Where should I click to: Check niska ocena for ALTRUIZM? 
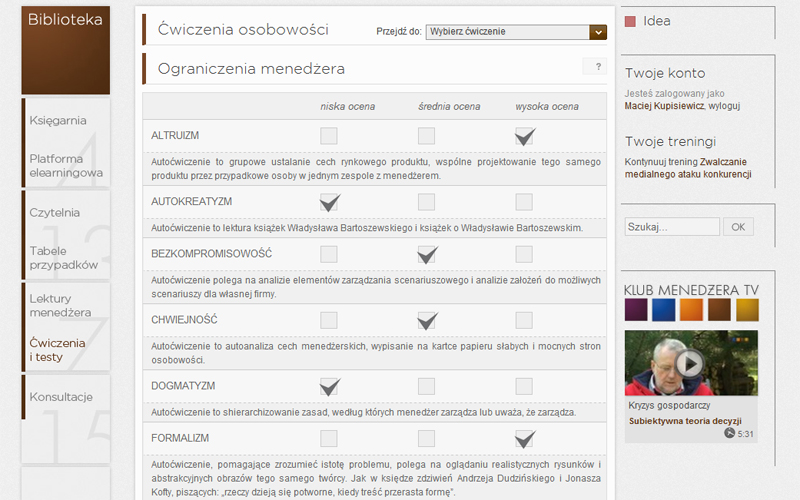pos(329,136)
